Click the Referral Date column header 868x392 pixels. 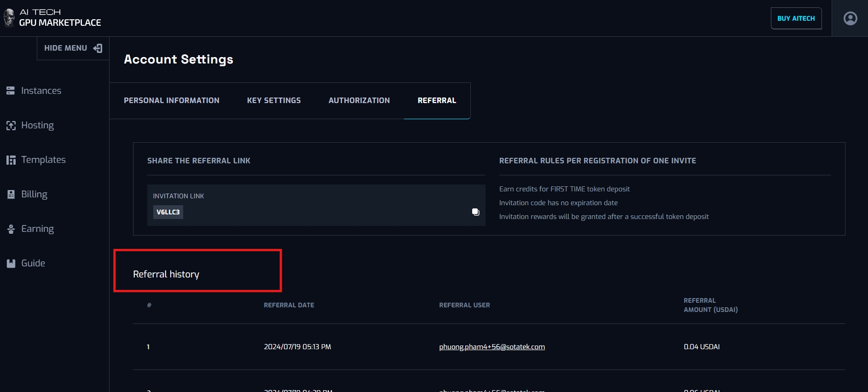tap(289, 305)
